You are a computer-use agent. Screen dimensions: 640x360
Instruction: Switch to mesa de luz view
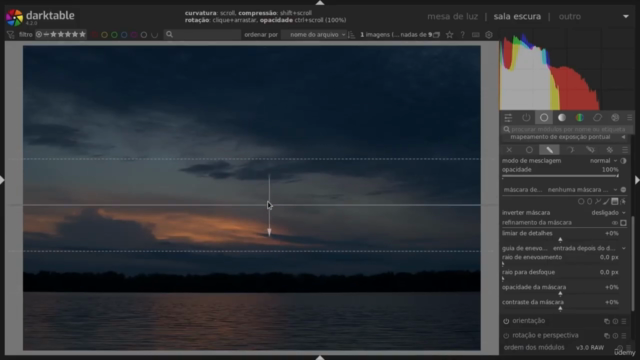[452, 17]
